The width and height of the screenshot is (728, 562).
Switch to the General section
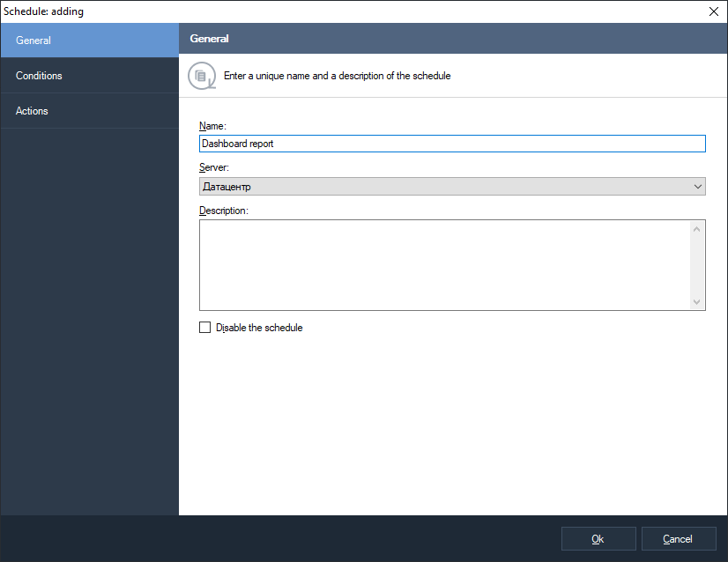pos(89,41)
